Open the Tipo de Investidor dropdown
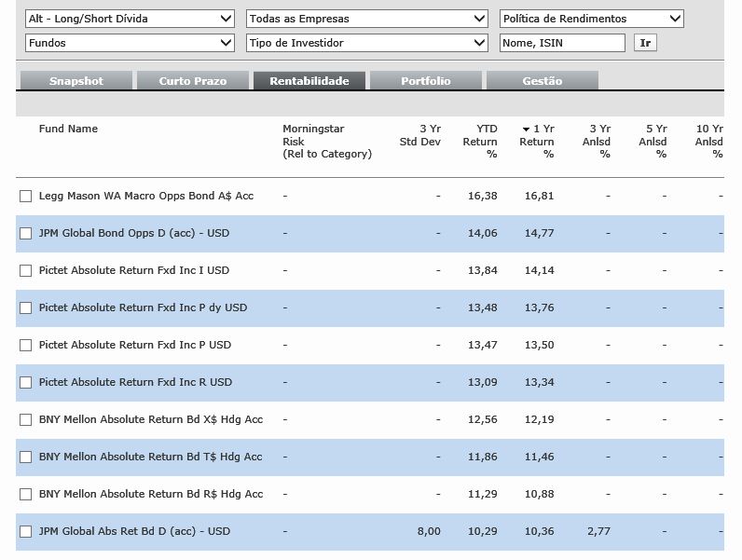742x560 pixels. (366, 43)
